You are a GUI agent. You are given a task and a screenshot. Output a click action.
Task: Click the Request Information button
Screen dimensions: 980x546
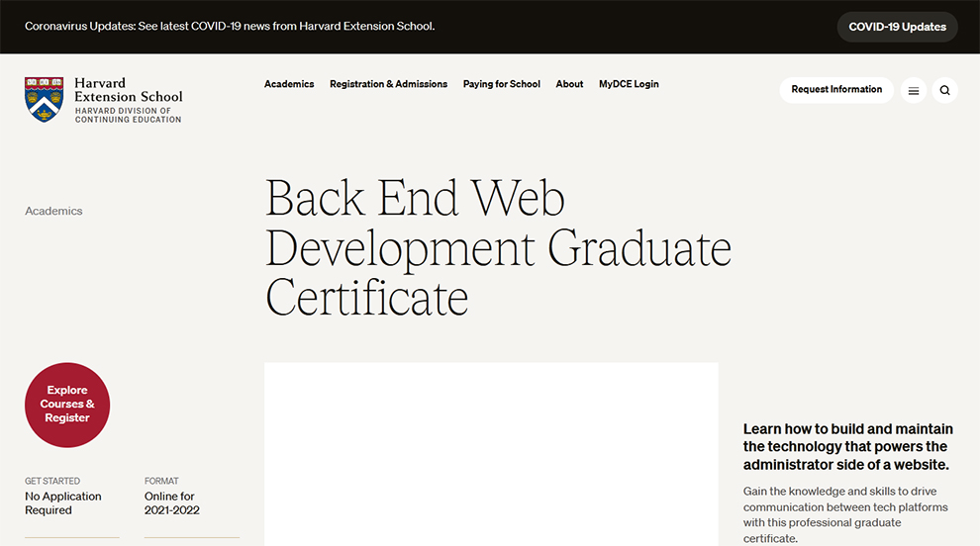click(x=836, y=89)
